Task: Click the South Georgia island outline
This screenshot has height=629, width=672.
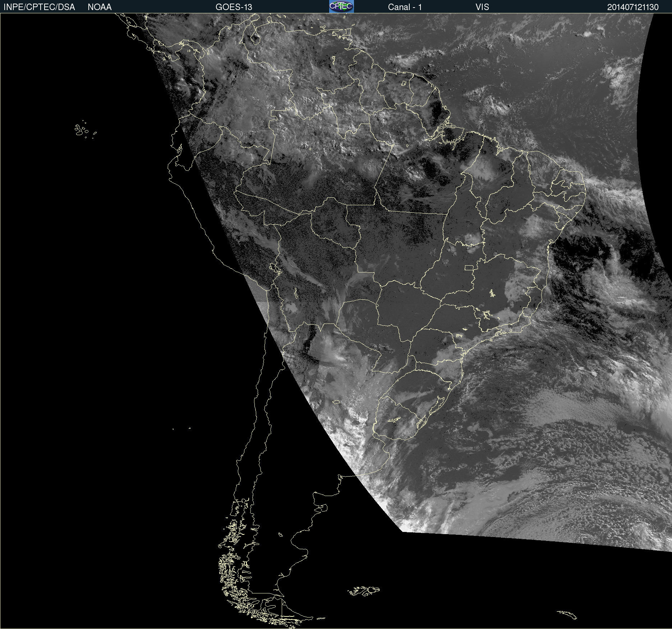Action: click(x=568, y=615)
